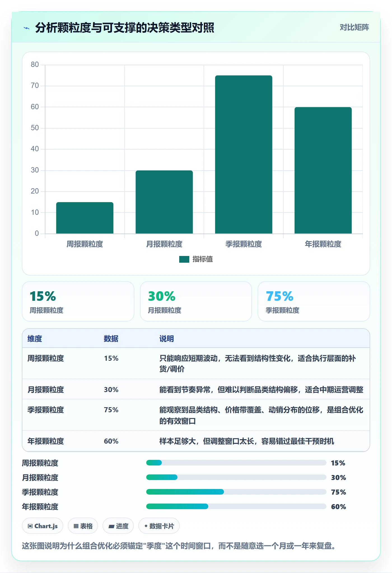392x573 pixels.
Task: Click the 季报颗粒度 75% progress bar
Action: point(236,492)
